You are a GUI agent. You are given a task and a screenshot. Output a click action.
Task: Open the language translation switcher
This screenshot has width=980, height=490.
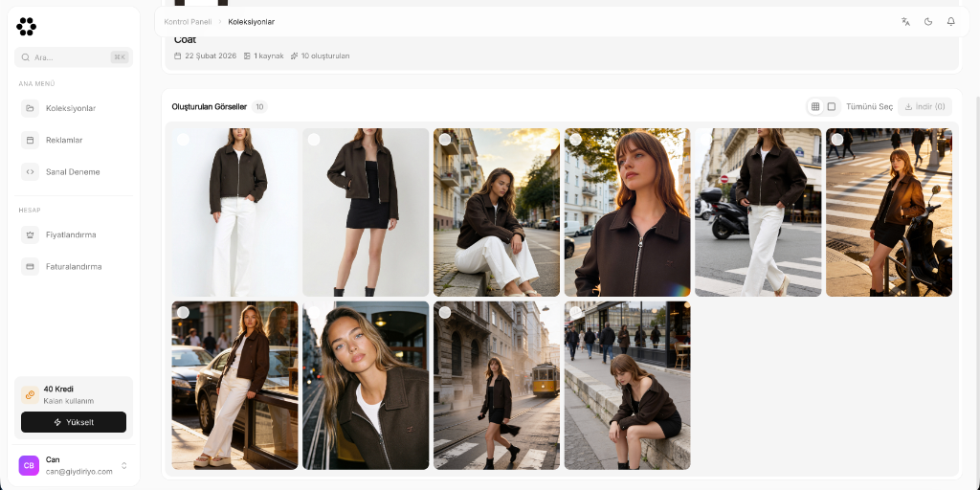coord(905,21)
